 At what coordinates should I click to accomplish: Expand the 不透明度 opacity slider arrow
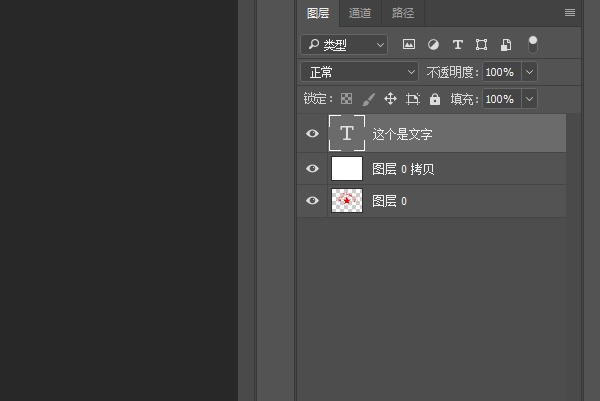pyautogui.click(x=529, y=72)
